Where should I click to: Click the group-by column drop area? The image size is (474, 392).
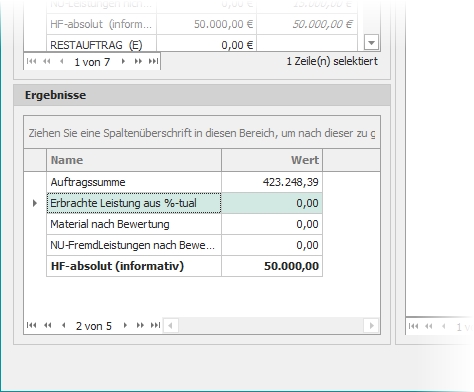click(x=202, y=133)
